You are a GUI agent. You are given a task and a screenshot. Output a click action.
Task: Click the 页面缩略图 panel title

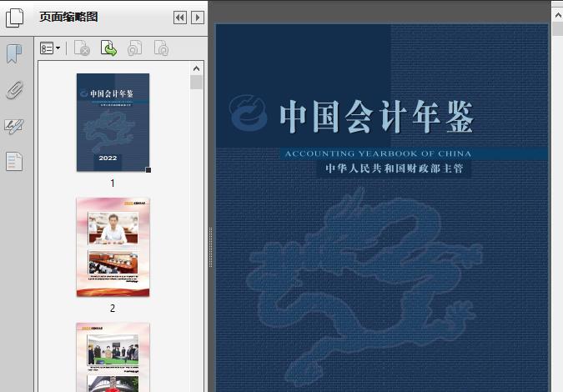pos(68,17)
